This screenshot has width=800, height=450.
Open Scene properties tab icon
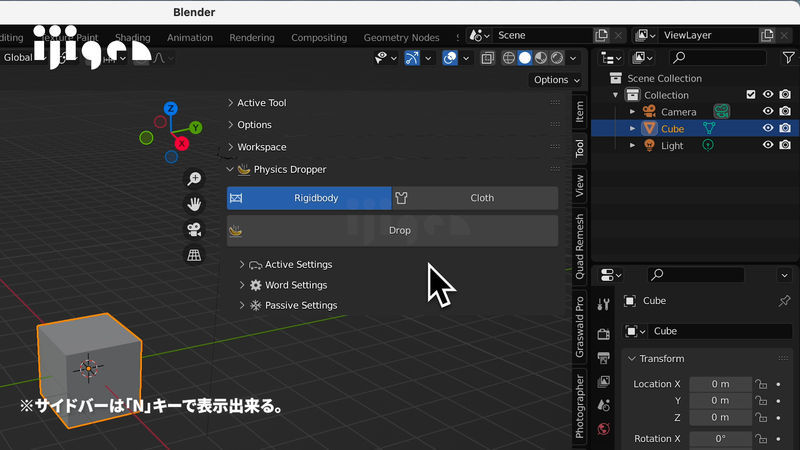click(x=604, y=405)
